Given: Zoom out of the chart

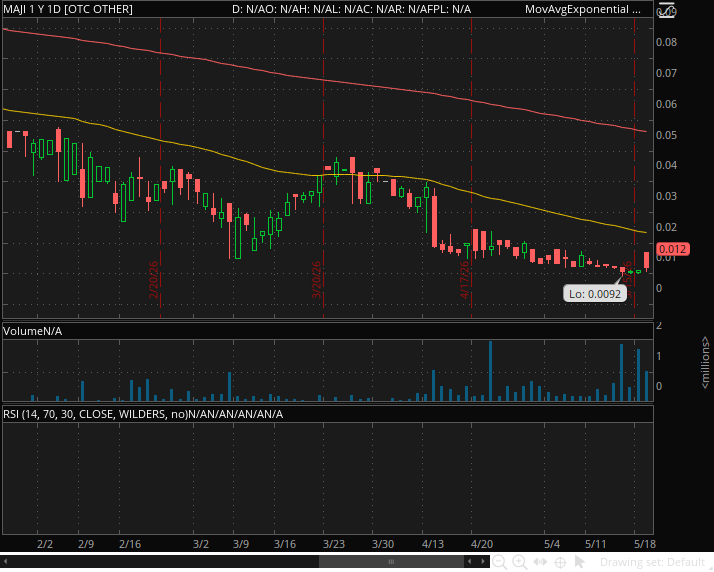Looking at the screenshot, I should pyautogui.click(x=500, y=562).
